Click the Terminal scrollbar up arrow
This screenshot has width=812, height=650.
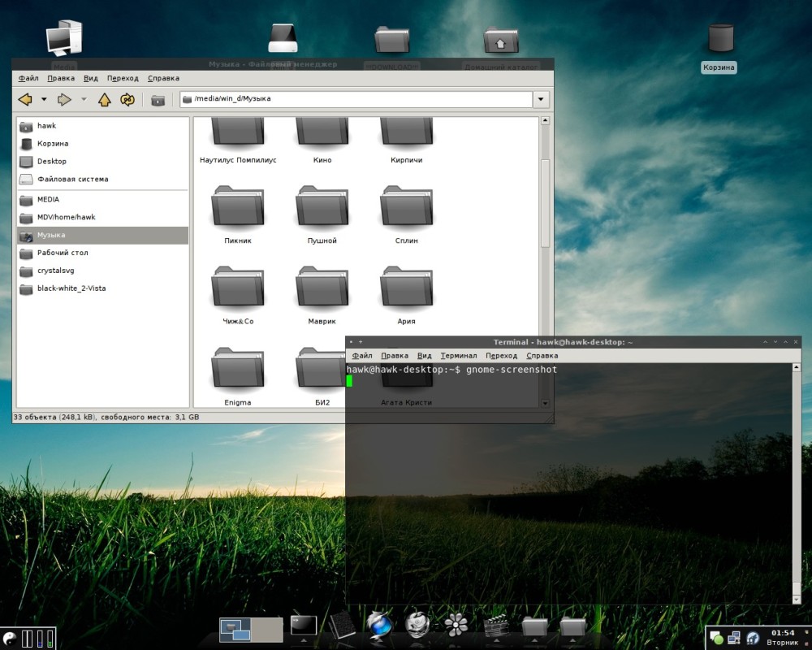pyautogui.click(x=797, y=367)
